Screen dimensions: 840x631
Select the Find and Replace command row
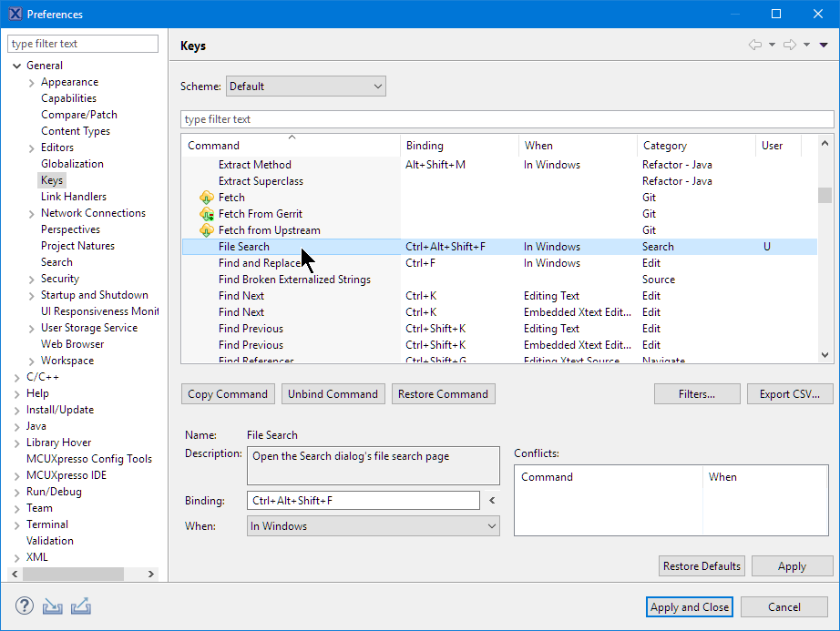coord(499,263)
